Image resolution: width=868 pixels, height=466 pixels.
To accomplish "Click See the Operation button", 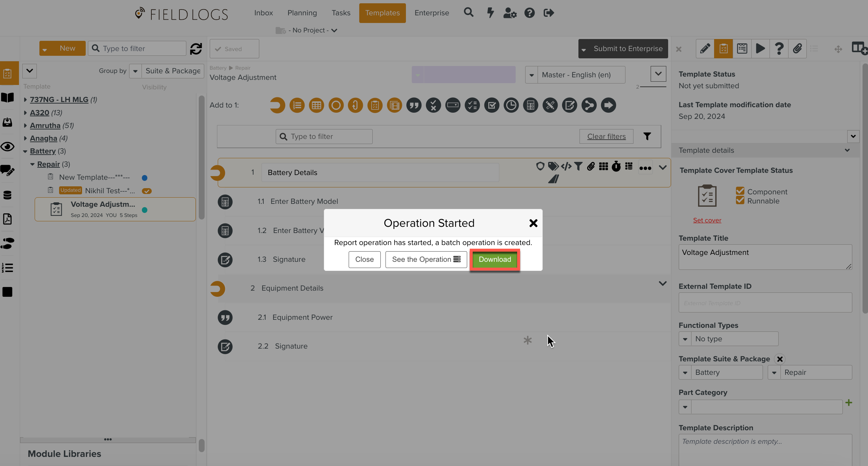I will coord(426,259).
